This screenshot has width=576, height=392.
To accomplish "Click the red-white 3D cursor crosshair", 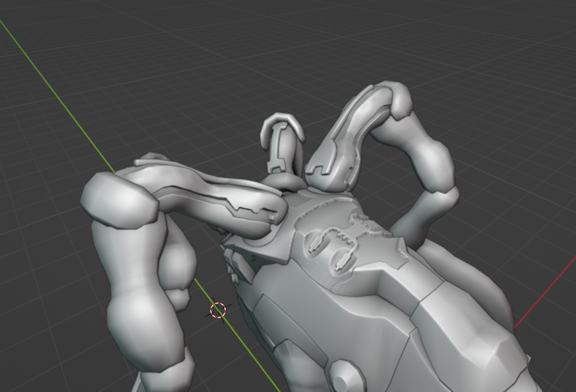I will click(x=218, y=311).
